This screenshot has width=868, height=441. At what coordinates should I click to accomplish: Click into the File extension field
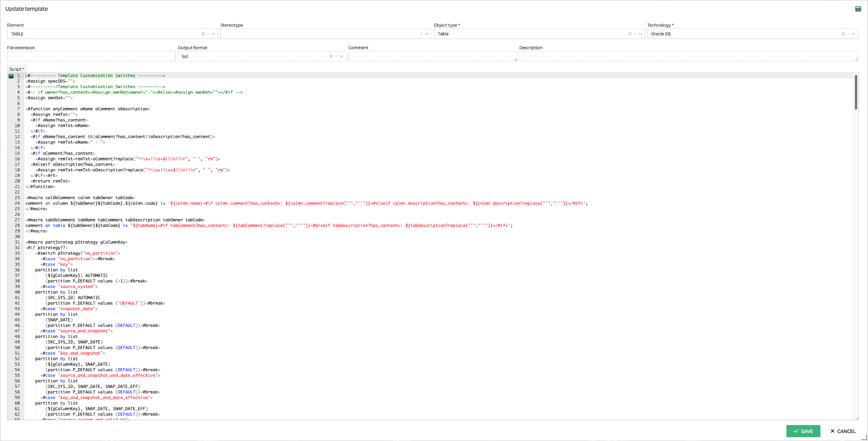[x=91, y=56]
